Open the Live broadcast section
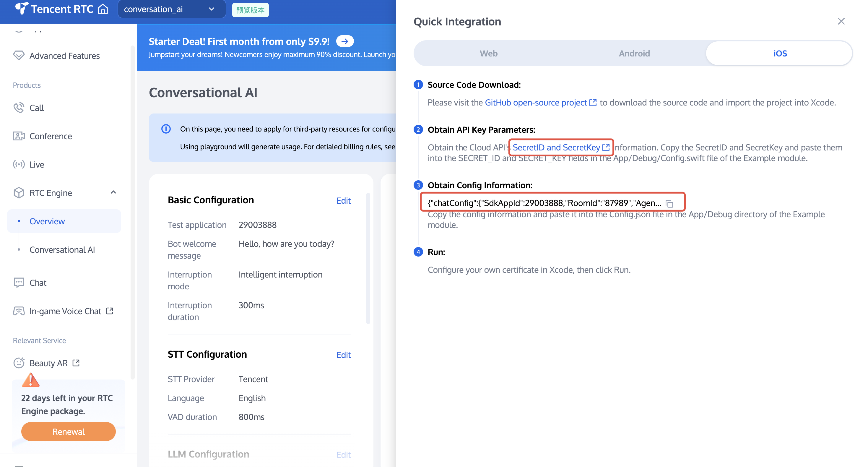This screenshot has width=868, height=467. click(37, 165)
